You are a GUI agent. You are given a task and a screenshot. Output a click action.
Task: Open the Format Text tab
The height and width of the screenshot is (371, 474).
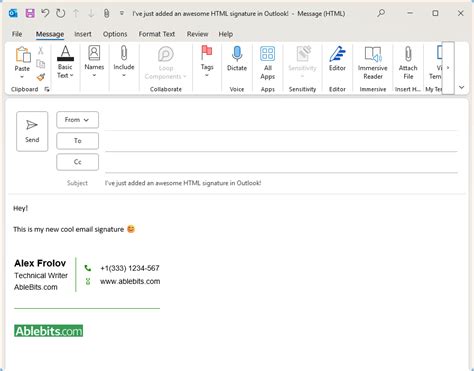coord(157,34)
